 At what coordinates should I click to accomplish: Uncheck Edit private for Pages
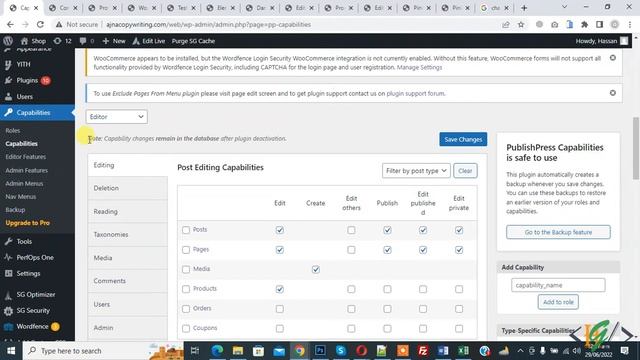(459, 250)
